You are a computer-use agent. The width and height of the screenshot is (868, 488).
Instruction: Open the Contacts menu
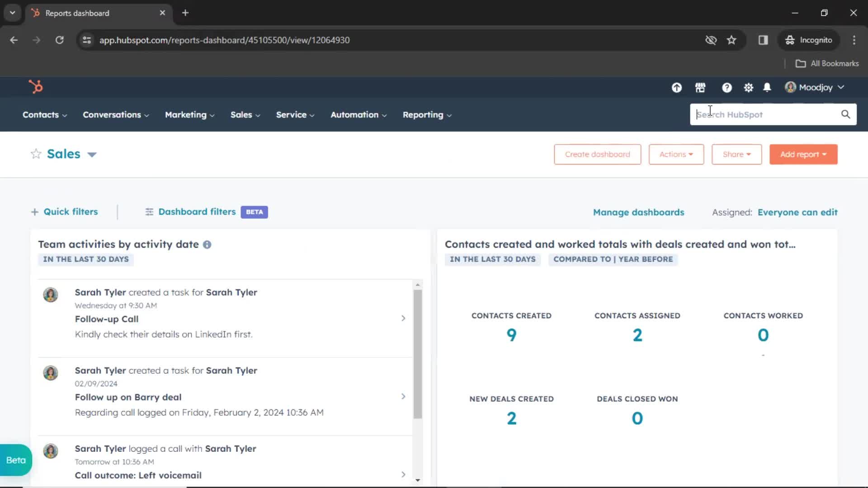[45, 115]
